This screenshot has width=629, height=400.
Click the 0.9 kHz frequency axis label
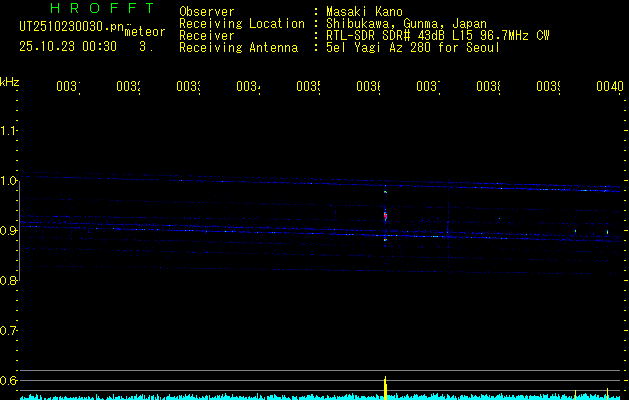10,231
